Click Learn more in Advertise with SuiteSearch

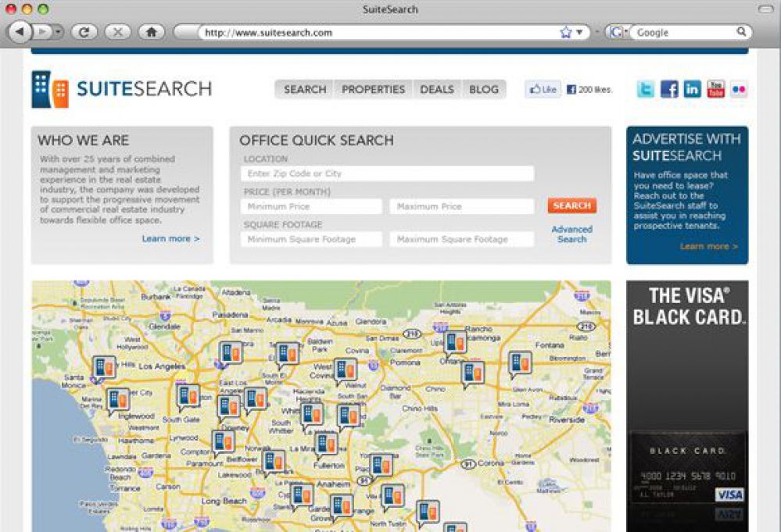pyautogui.click(x=708, y=246)
